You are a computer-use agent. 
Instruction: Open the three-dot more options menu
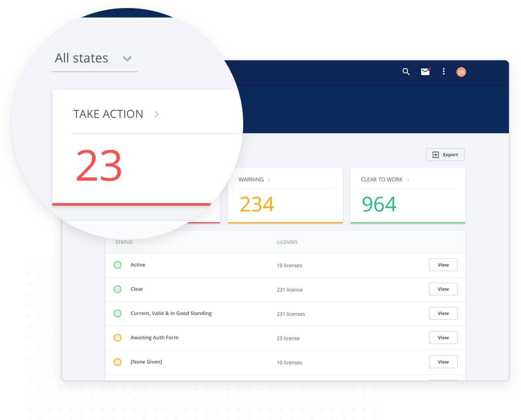point(444,72)
